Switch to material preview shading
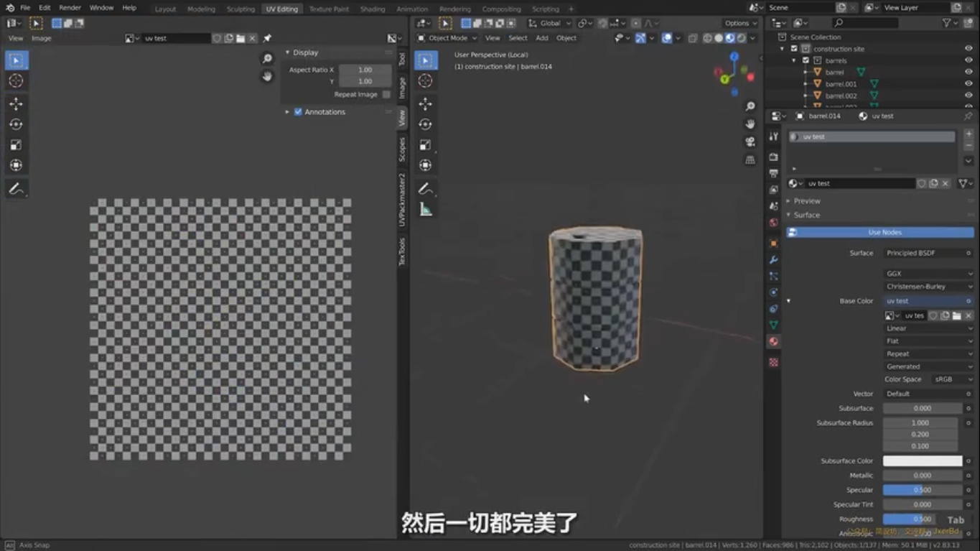The height and width of the screenshot is (551, 980). [730, 38]
